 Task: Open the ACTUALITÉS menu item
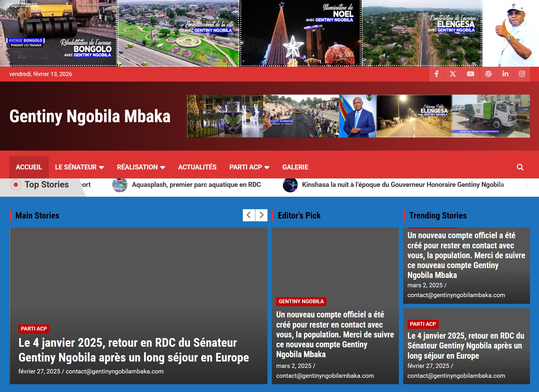(197, 167)
